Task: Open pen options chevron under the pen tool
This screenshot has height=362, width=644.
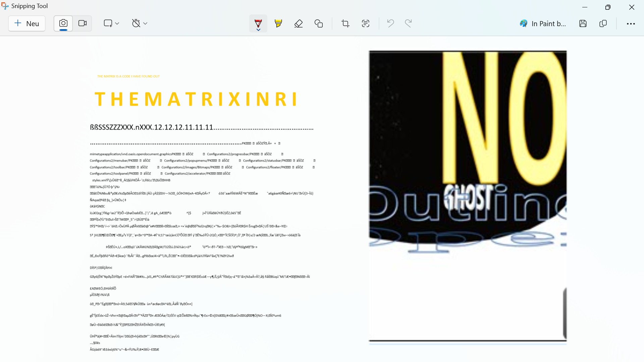Action: pos(258,30)
